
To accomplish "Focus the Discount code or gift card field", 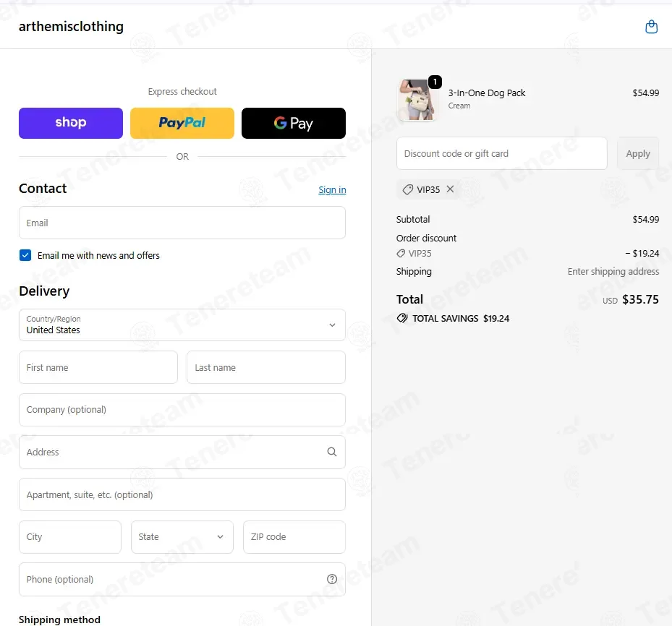I will pyautogui.click(x=502, y=153).
